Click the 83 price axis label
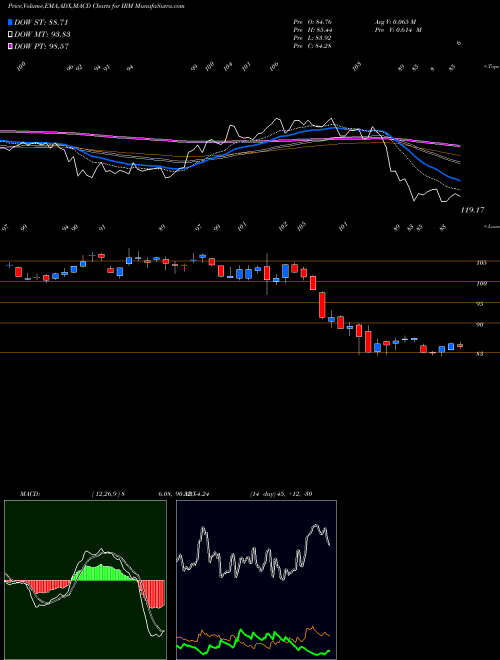Image resolution: width=500 pixels, height=660 pixels. coord(479,354)
